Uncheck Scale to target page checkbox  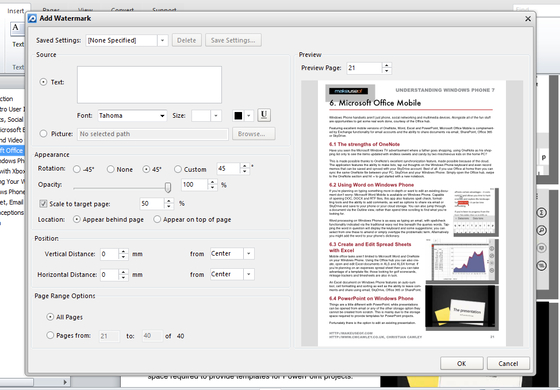pyautogui.click(x=43, y=204)
